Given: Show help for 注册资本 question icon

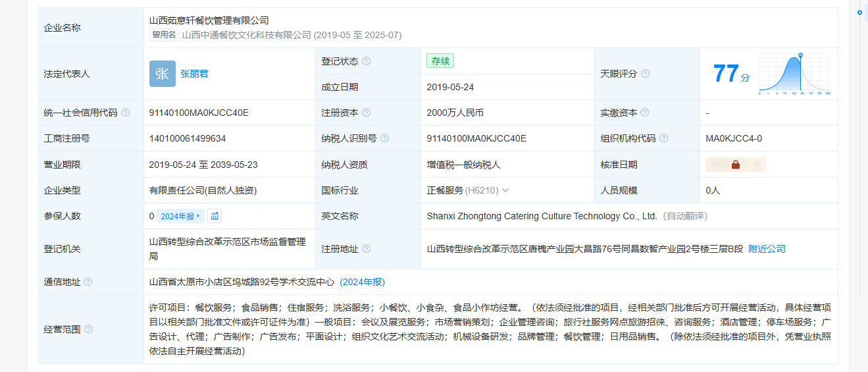Looking at the screenshot, I should [367, 113].
